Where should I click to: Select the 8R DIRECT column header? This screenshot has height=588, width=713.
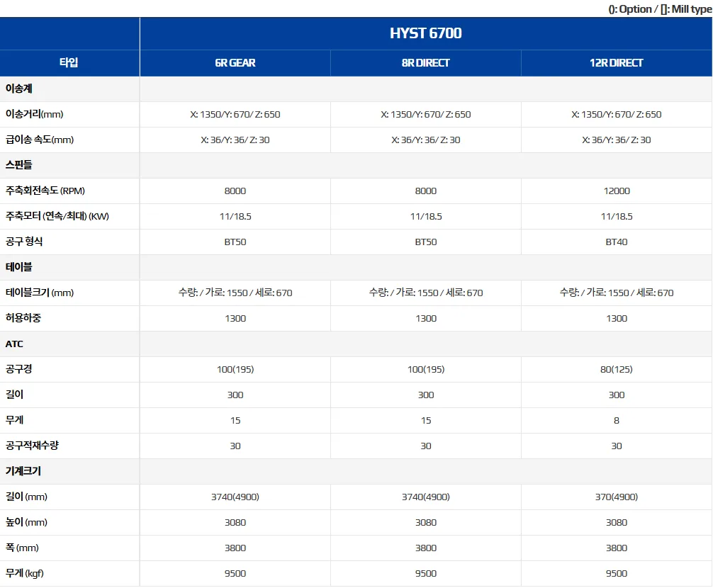click(x=426, y=63)
